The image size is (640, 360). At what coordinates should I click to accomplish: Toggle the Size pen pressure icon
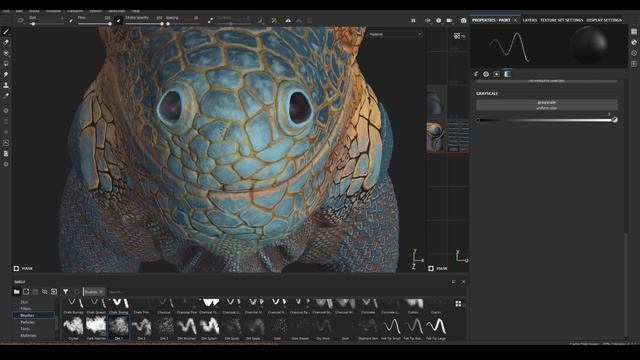(71, 20)
